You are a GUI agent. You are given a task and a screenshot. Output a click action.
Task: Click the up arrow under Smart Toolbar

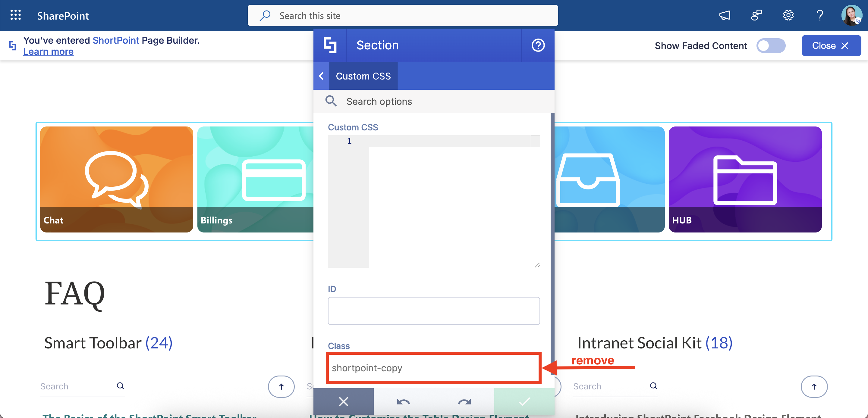coord(281,386)
